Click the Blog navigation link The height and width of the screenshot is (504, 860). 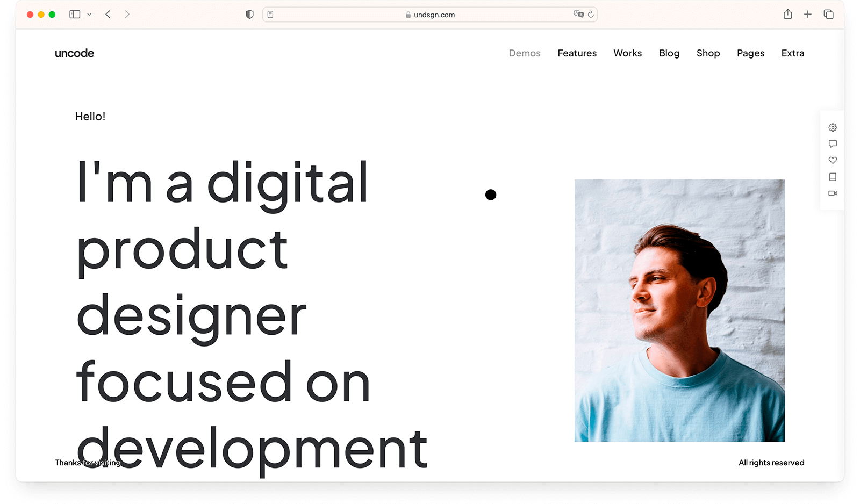pos(669,53)
